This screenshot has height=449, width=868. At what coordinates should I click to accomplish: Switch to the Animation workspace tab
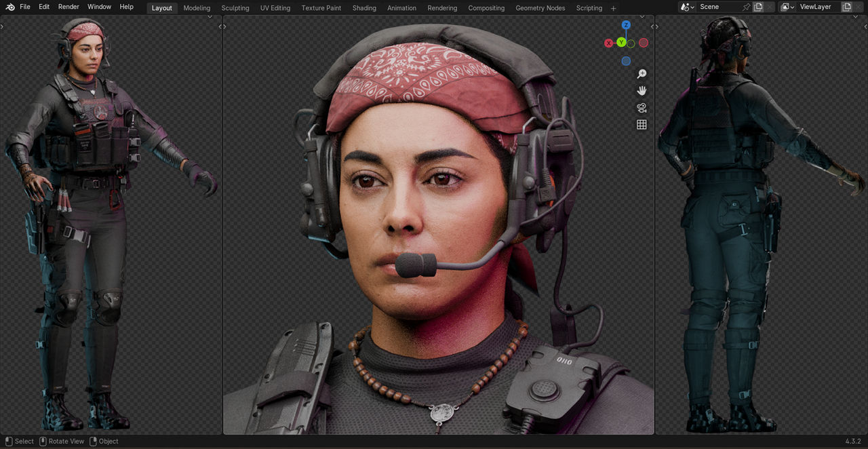tap(402, 8)
